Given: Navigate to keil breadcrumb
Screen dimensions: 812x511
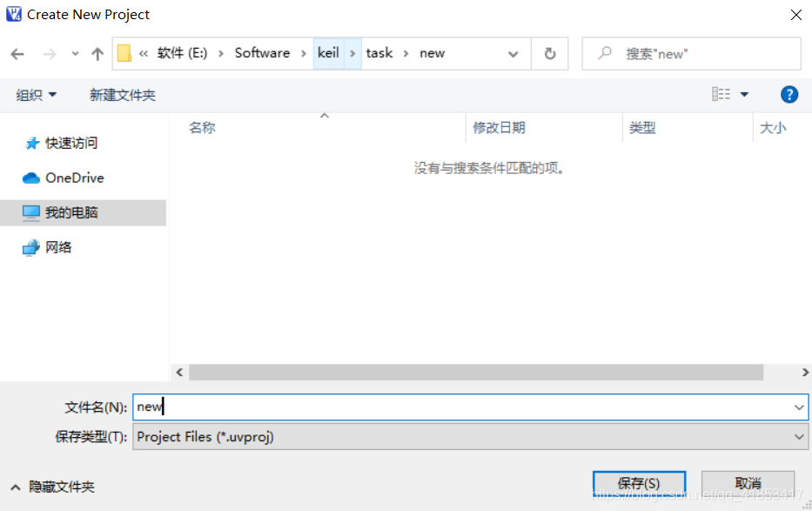Looking at the screenshot, I should 328,53.
